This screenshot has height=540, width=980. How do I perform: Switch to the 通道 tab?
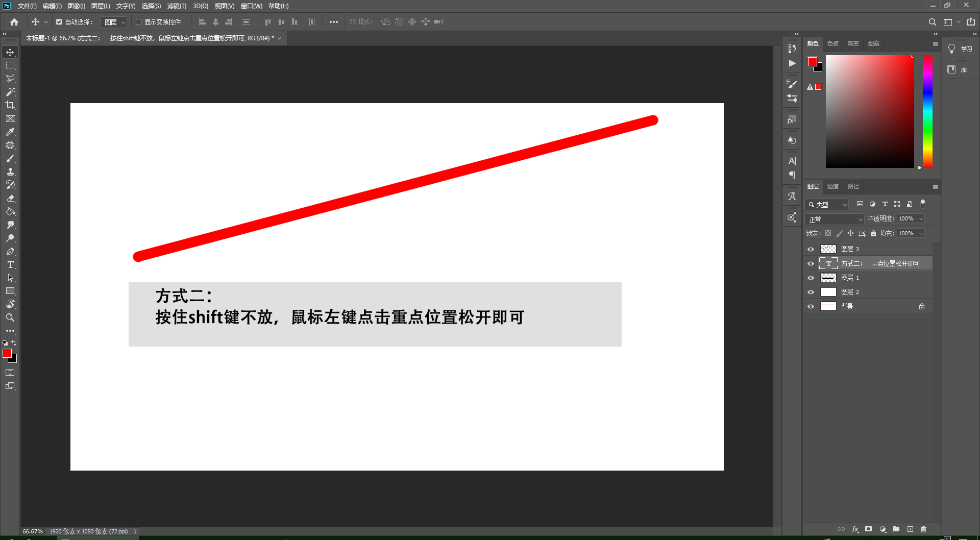point(833,186)
